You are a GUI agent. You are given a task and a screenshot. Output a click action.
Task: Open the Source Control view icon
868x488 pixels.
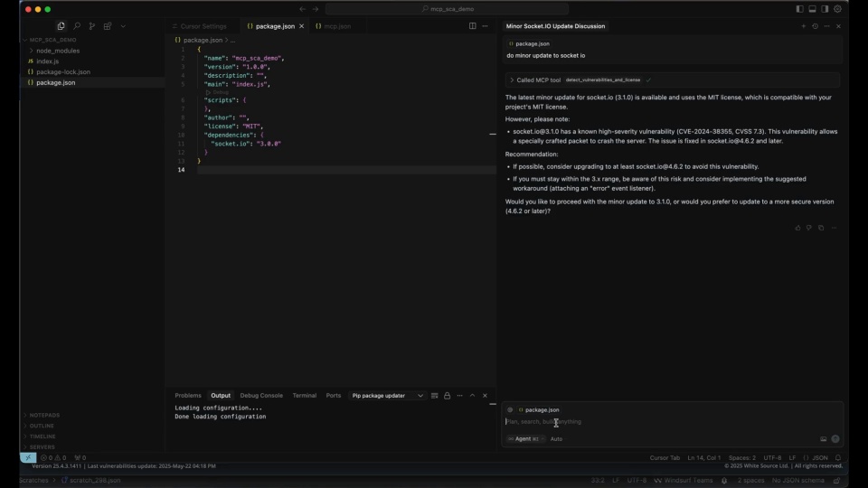92,26
